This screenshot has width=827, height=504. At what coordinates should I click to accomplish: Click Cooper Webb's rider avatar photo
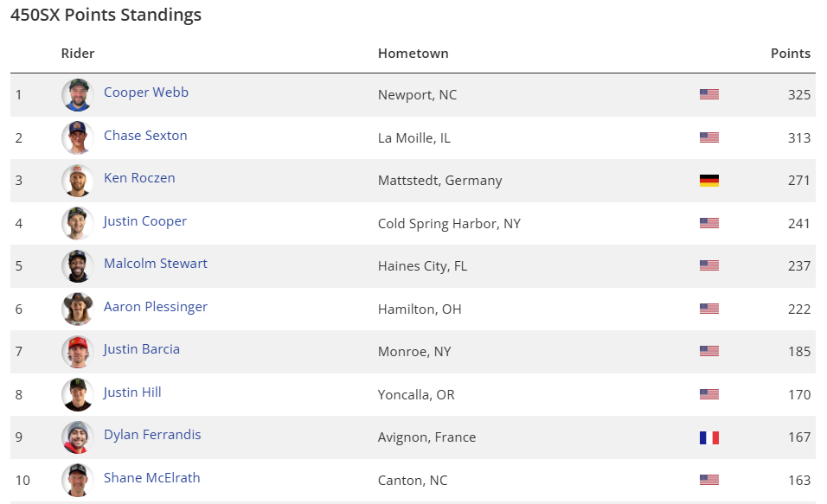point(77,95)
